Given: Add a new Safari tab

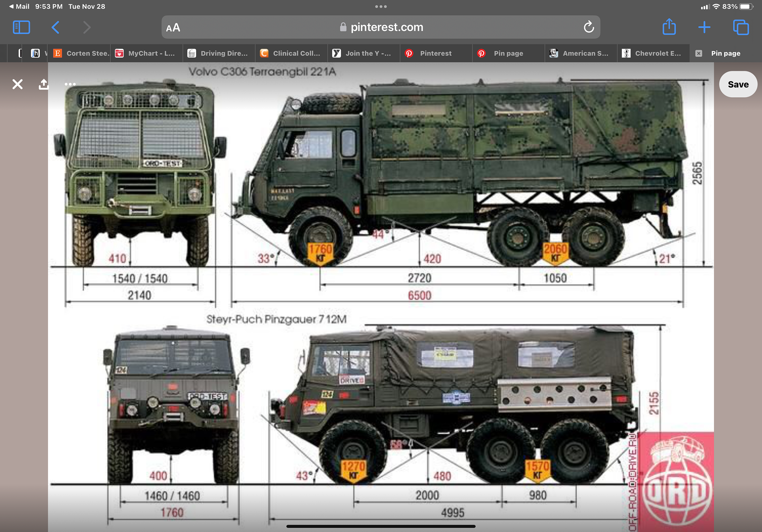Looking at the screenshot, I should [x=704, y=27].
